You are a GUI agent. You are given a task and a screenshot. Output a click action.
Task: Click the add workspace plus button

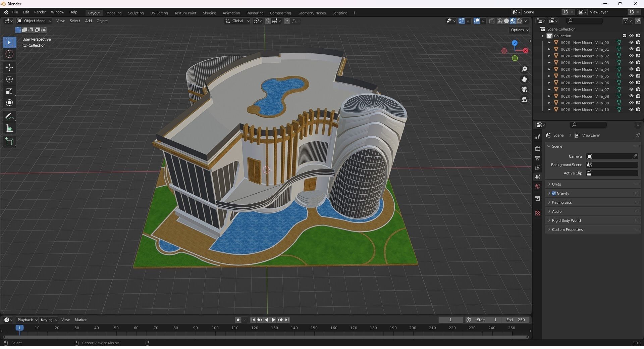pos(354,13)
